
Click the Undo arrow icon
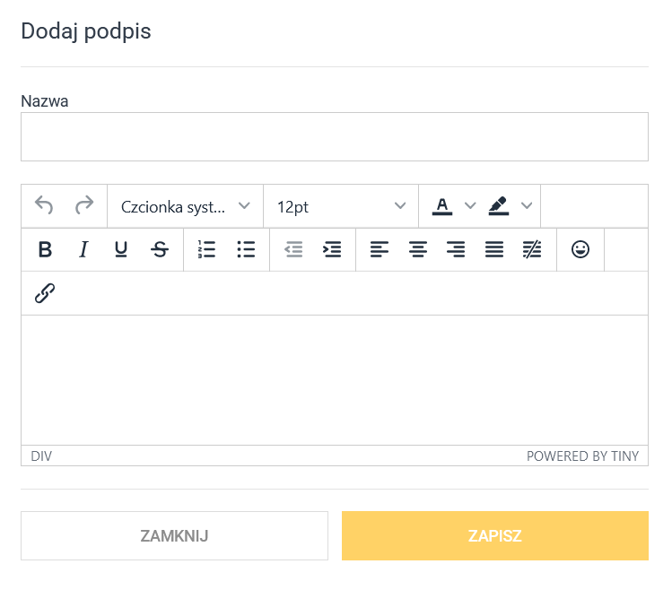(44, 206)
